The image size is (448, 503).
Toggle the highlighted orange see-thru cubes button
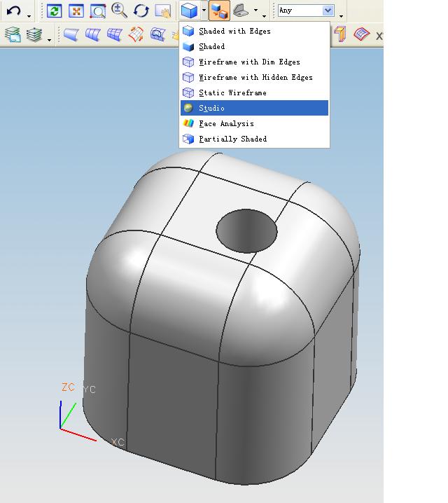(x=220, y=11)
